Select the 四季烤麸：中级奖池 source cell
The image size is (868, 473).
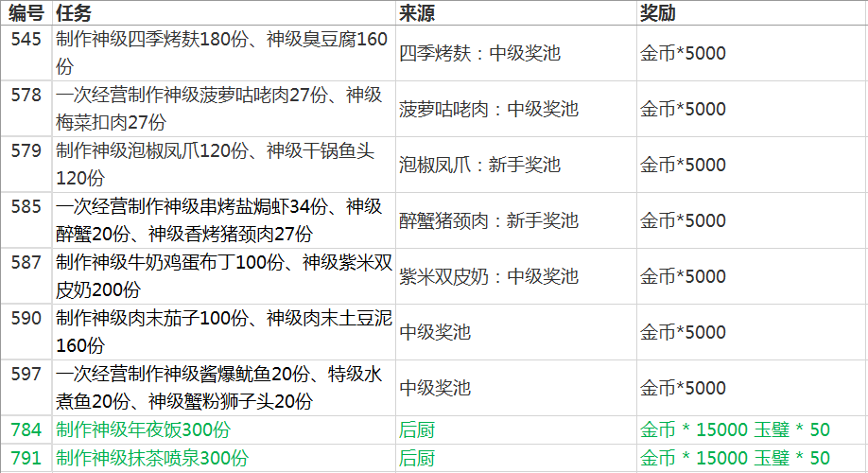(516, 53)
